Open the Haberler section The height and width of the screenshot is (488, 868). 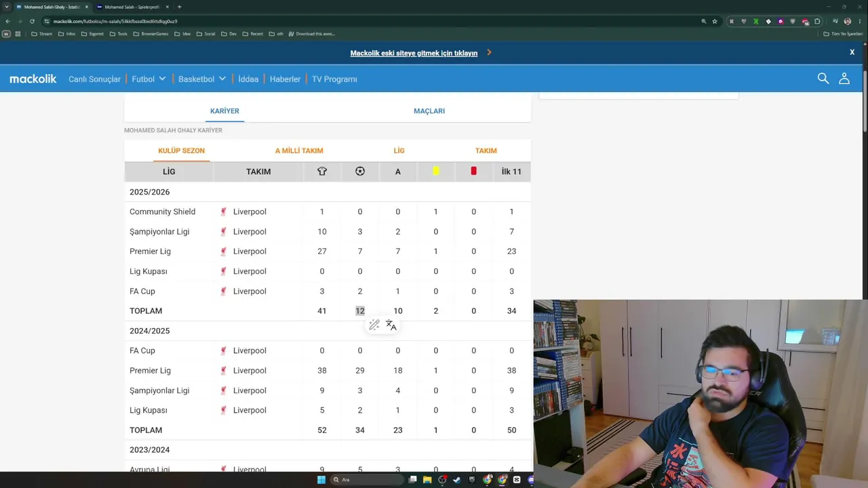pos(285,79)
